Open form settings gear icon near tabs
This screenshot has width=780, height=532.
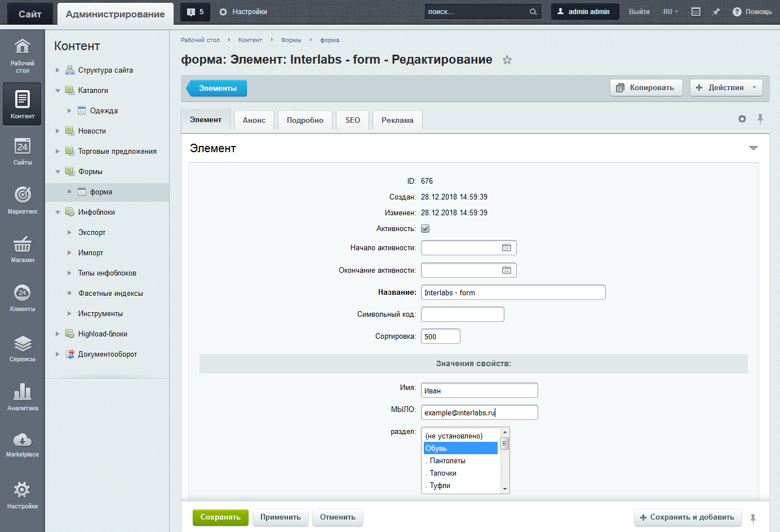point(742,119)
